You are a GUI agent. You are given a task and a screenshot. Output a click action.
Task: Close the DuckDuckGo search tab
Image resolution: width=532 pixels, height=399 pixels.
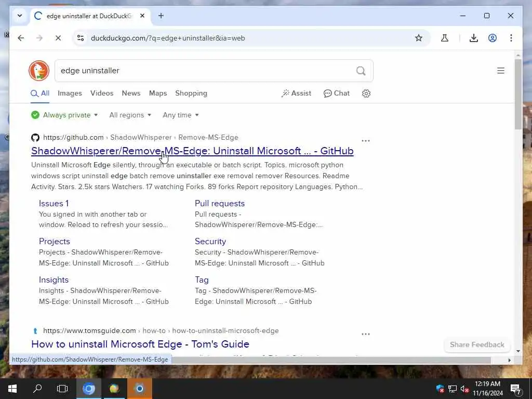click(142, 16)
